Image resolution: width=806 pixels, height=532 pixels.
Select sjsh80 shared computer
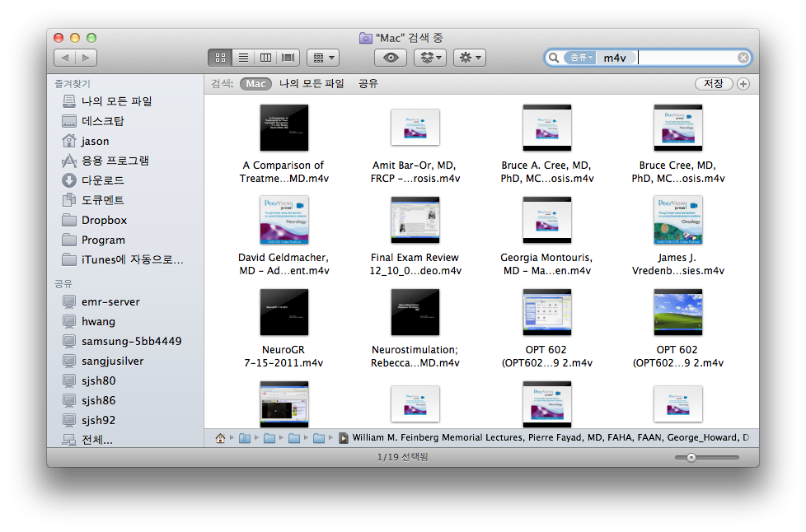[98, 380]
